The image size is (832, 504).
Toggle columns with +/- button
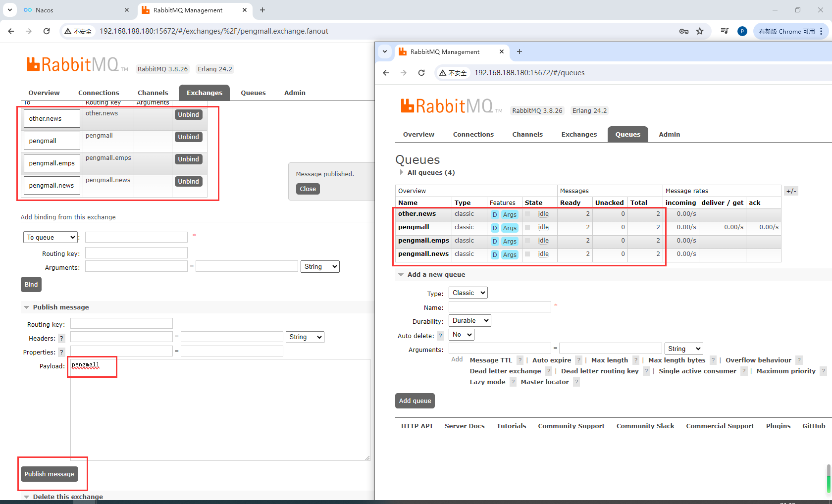pyautogui.click(x=791, y=191)
